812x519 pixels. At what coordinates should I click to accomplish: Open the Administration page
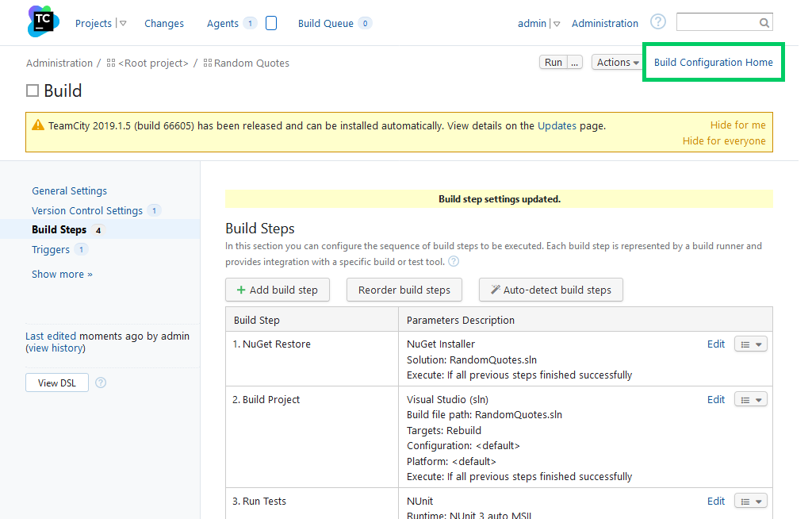pos(605,23)
